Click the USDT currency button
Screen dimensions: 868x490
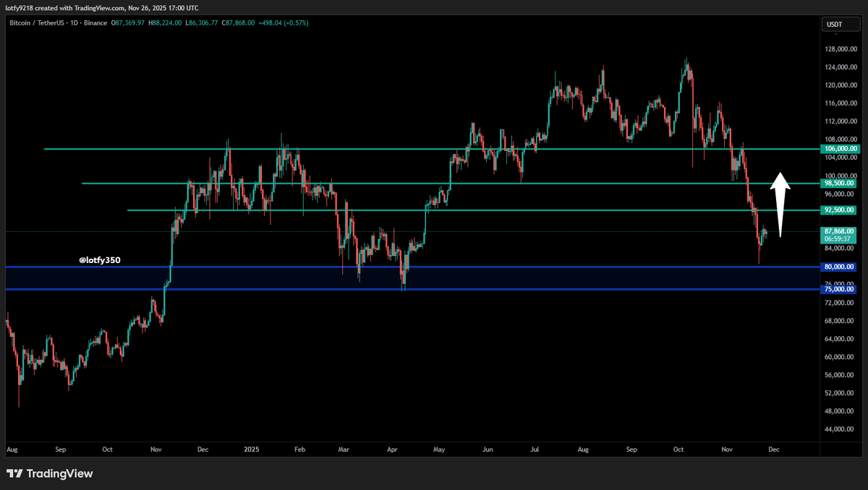tap(840, 25)
